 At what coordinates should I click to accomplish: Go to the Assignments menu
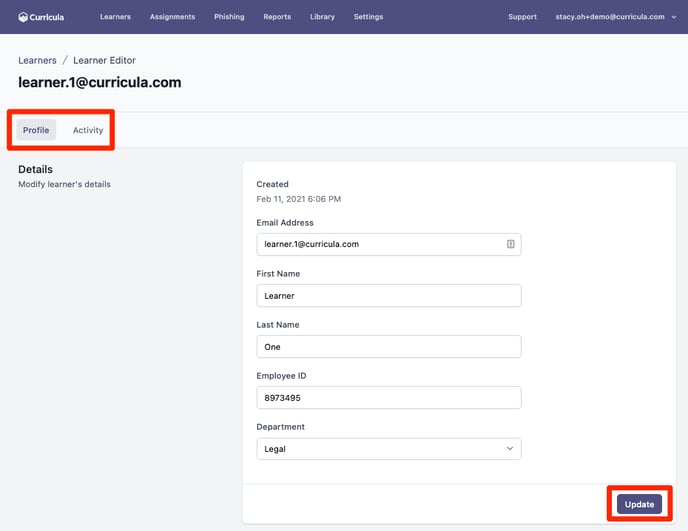[x=172, y=17]
